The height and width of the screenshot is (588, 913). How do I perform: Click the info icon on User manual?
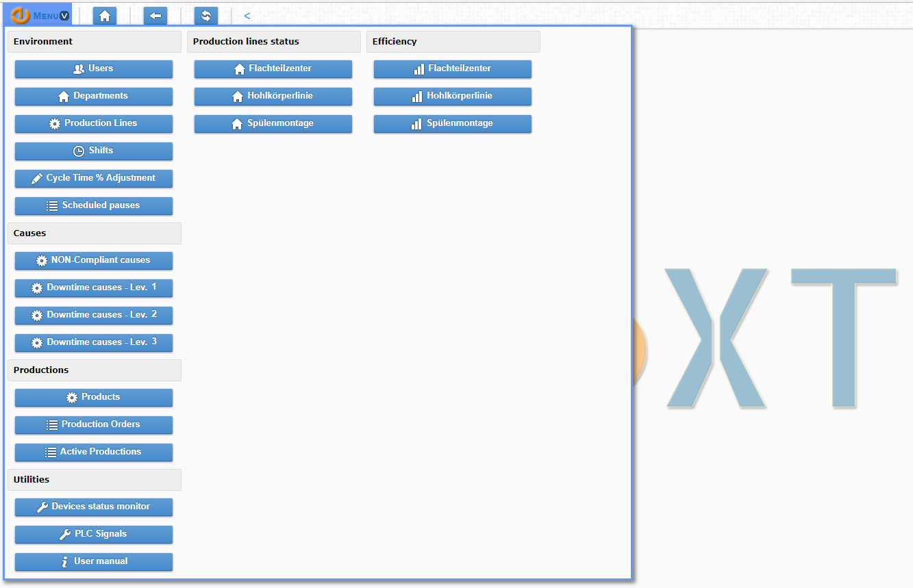pyautogui.click(x=65, y=561)
